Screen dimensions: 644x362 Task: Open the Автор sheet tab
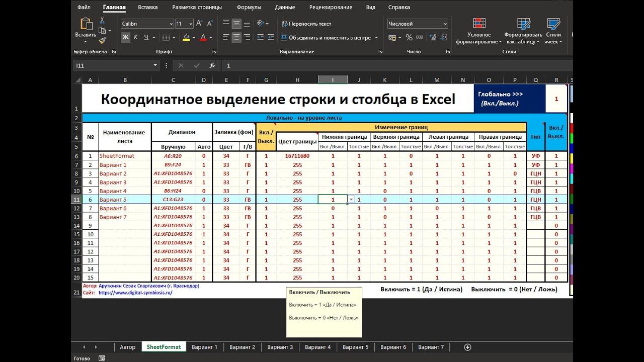click(x=127, y=347)
